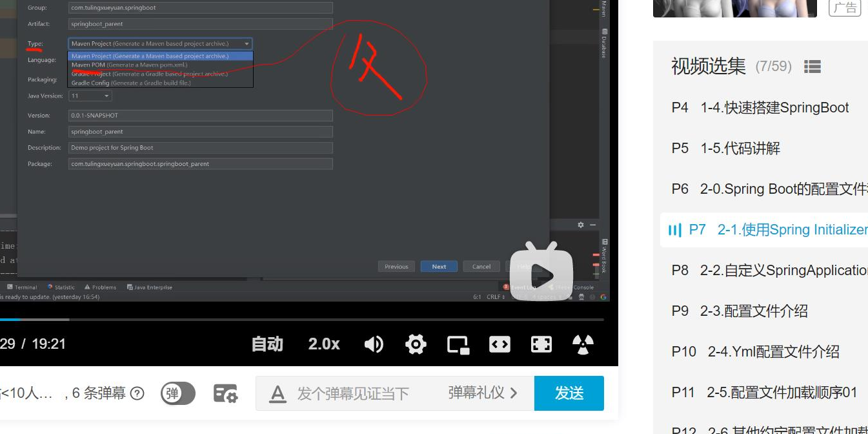Open player settings gear icon
Viewport: 868px width, 434px height.
click(x=416, y=344)
